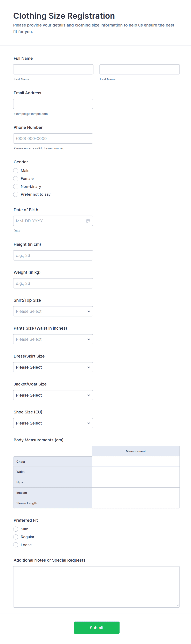The image size is (191, 644).
Task: Select the Male gender option
Action: [x=16, y=171]
